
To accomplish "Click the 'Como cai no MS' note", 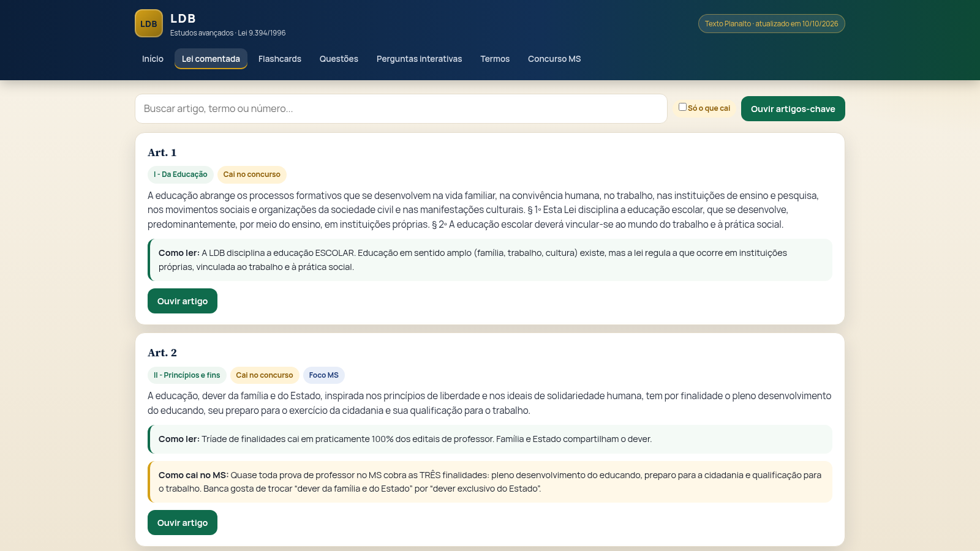I will click(x=490, y=482).
